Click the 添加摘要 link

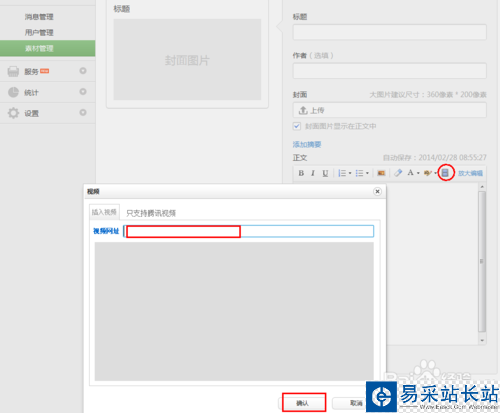307,144
